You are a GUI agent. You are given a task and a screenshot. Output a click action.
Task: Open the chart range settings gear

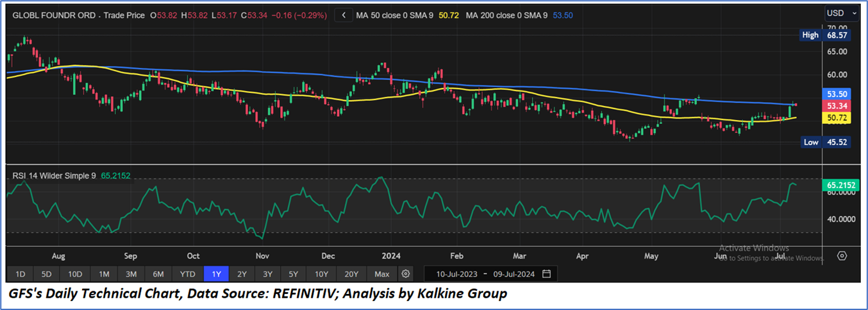coord(405,274)
